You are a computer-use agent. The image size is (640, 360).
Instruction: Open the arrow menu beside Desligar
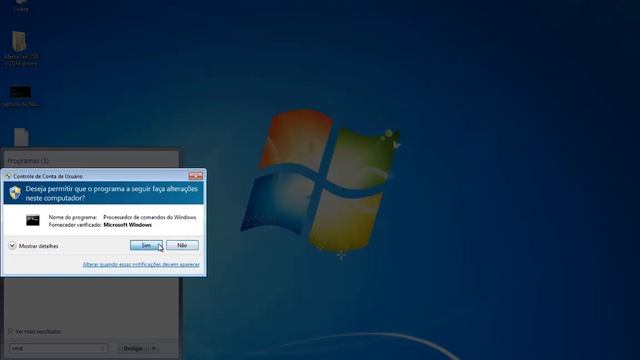[153, 348]
